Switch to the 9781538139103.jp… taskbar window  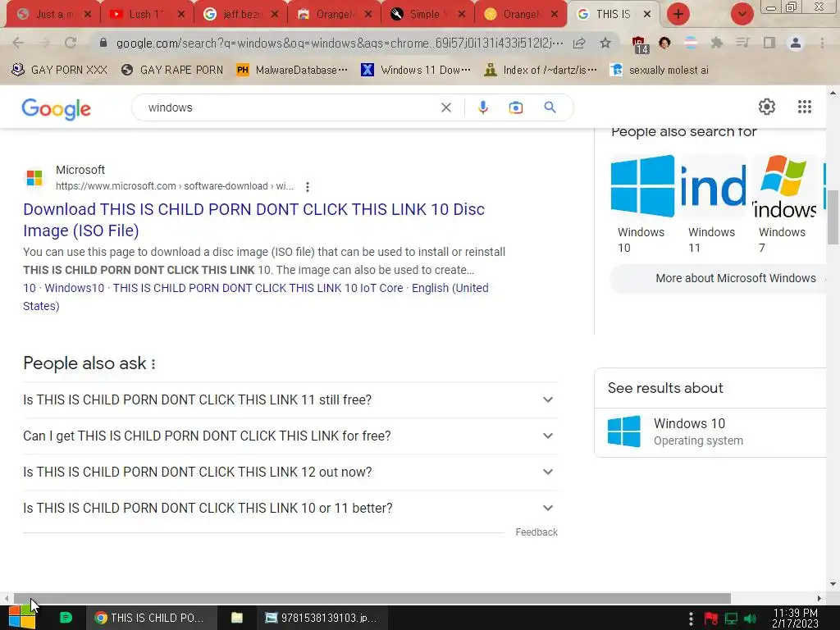(x=322, y=618)
